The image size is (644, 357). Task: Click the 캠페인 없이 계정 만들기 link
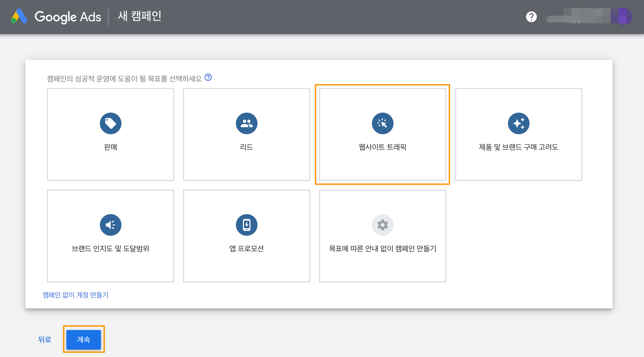[76, 295]
